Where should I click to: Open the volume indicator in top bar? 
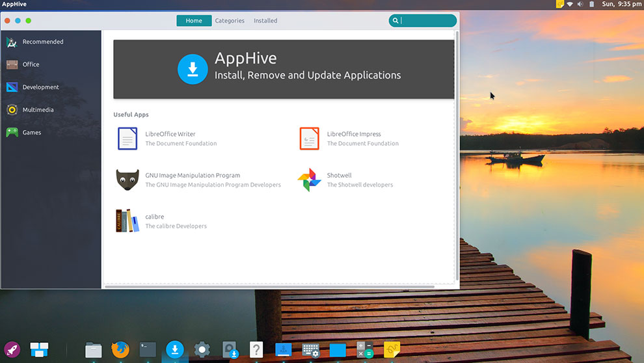coord(580,4)
